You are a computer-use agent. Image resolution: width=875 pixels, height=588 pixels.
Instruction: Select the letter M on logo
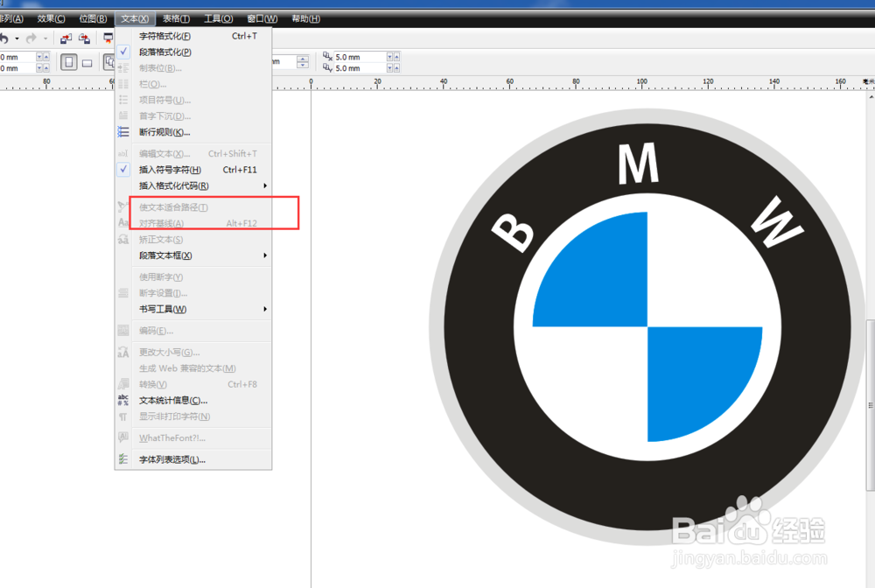coord(639,164)
